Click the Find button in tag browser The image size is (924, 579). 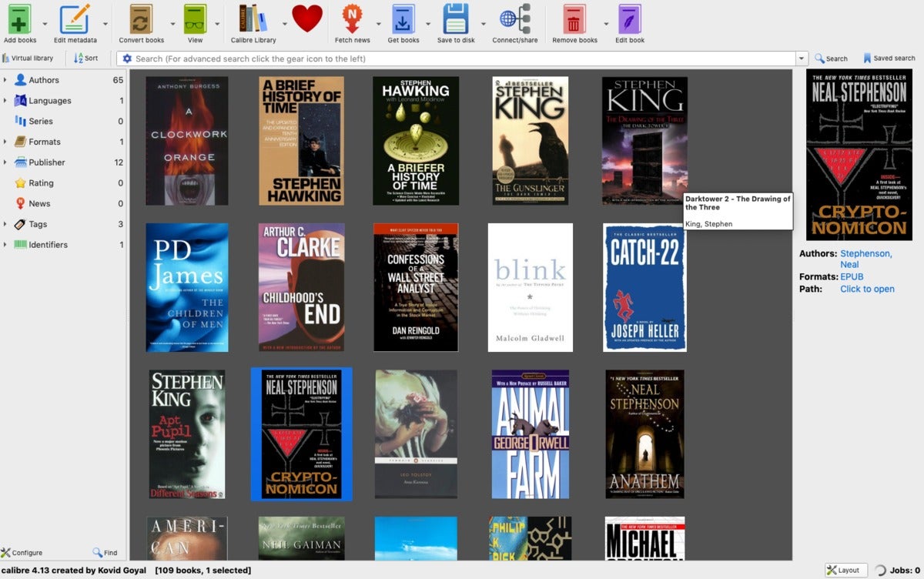[105, 553]
